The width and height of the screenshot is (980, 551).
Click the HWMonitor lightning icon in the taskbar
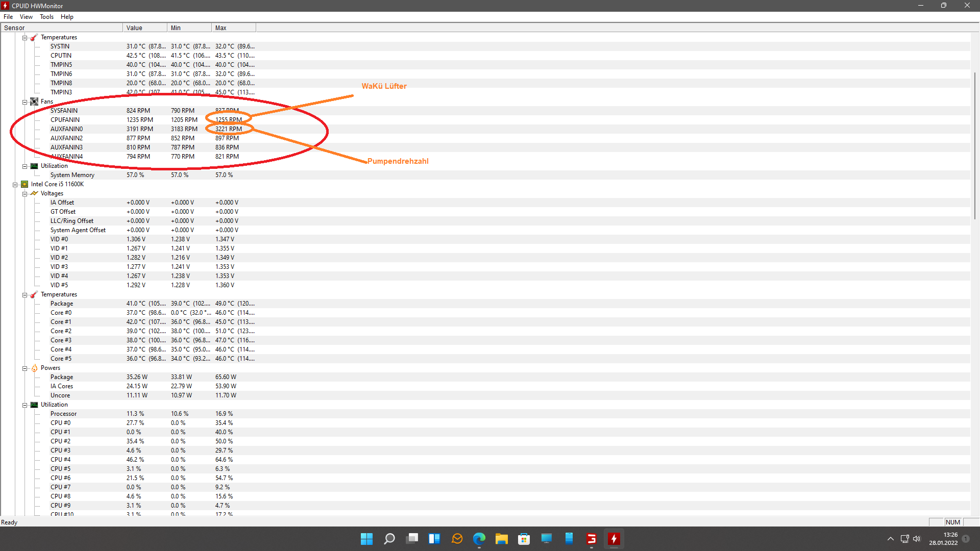(x=614, y=539)
